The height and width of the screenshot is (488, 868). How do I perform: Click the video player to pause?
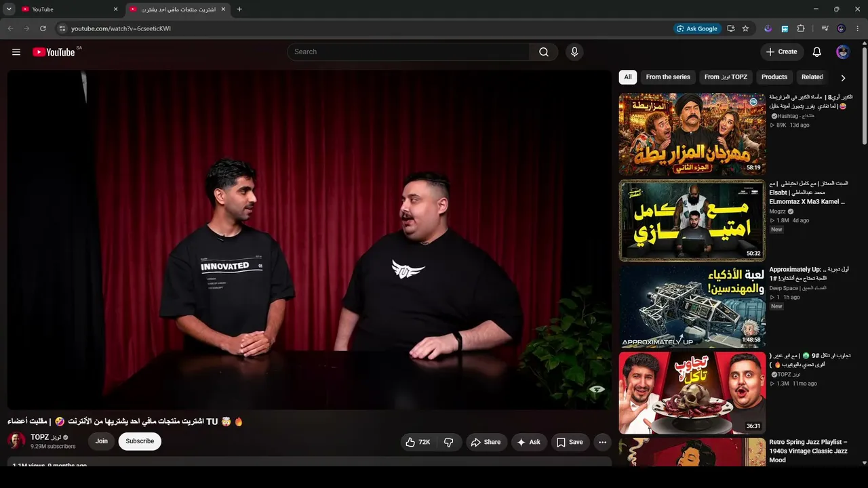click(309, 240)
